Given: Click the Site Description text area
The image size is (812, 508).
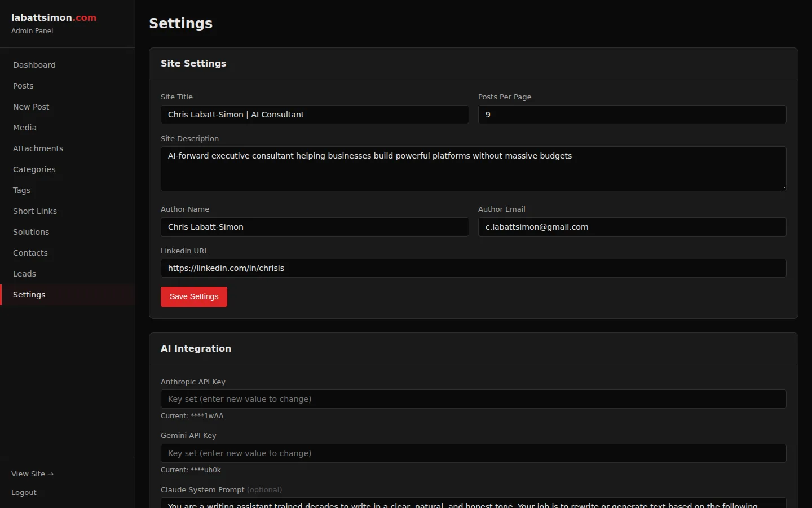Looking at the screenshot, I should [473, 168].
